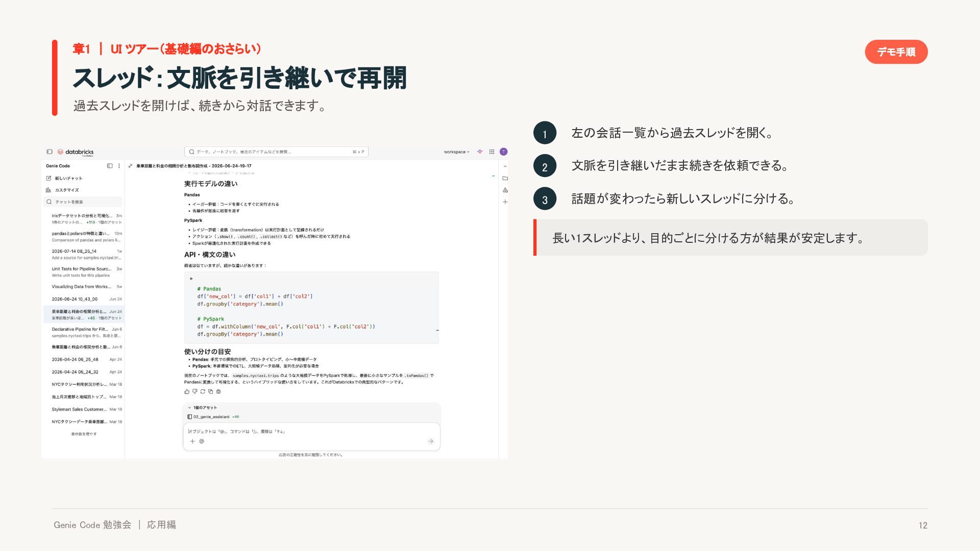
Task: Click 表示数を増やす to show more chats
Action: [84, 434]
